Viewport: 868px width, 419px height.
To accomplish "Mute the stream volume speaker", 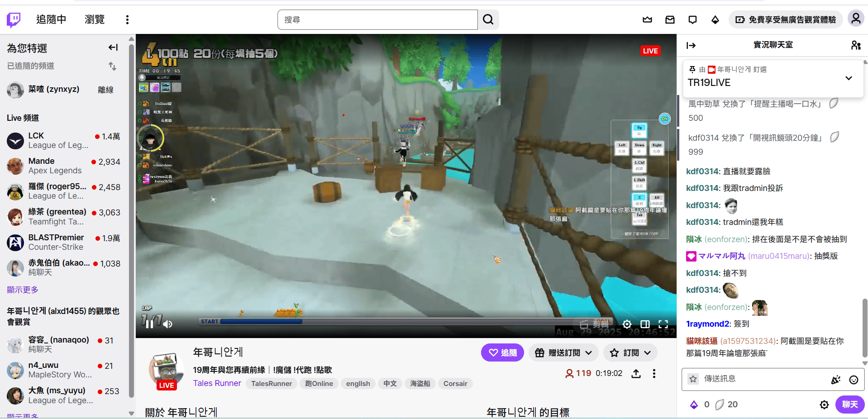I will pyautogui.click(x=168, y=324).
